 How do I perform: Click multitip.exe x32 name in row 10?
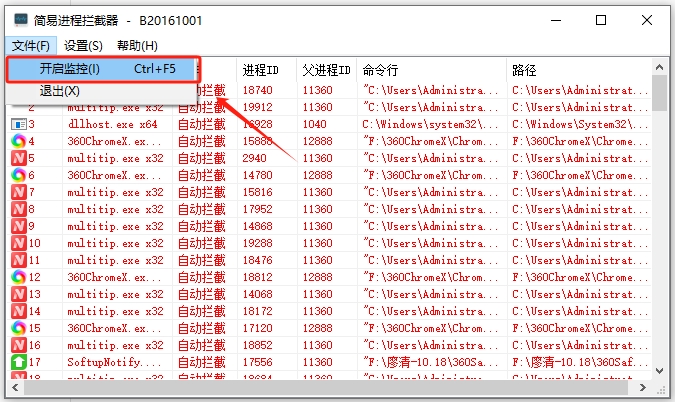tap(115, 243)
